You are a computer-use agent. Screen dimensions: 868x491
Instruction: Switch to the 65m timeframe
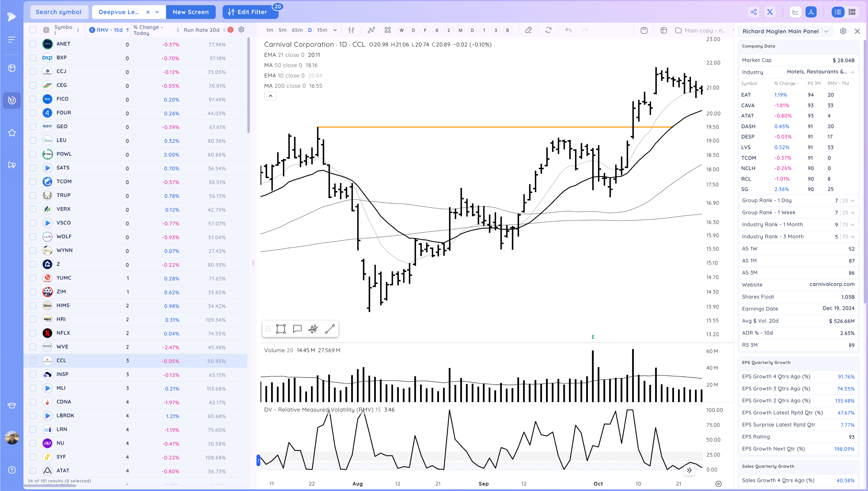tap(297, 30)
